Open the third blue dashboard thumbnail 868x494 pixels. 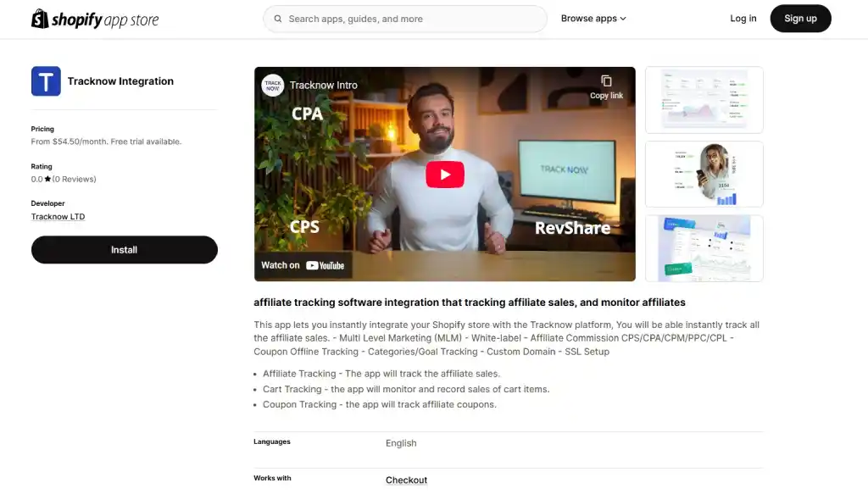tap(704, 248)
